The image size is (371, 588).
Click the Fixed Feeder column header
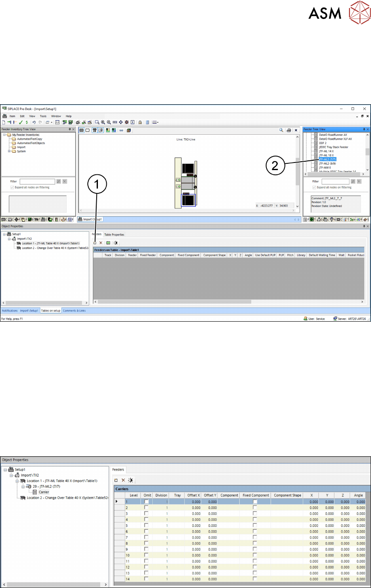click(148, 255)
